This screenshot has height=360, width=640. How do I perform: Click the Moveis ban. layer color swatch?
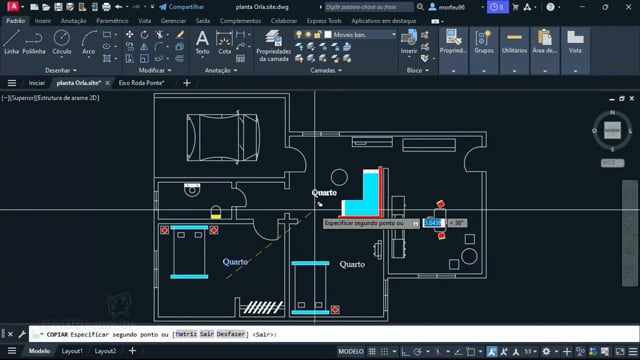[x=328, y=35]
